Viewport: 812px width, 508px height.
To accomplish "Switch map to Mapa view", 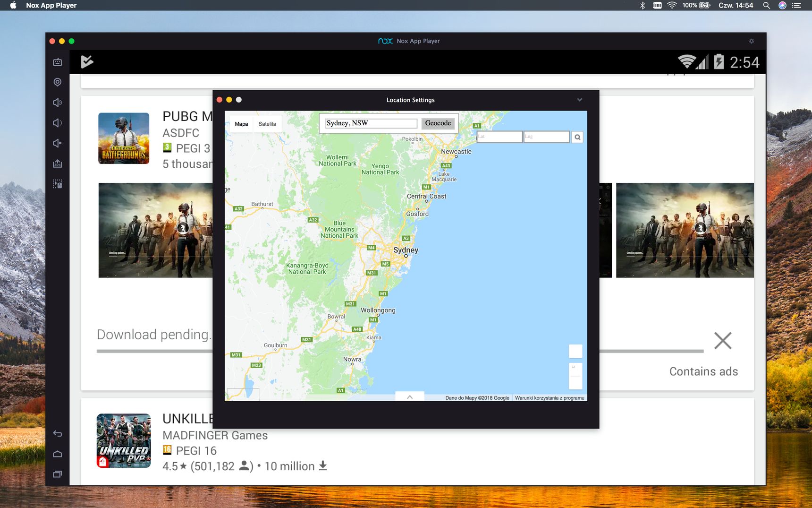I will [x=241, y=124].
